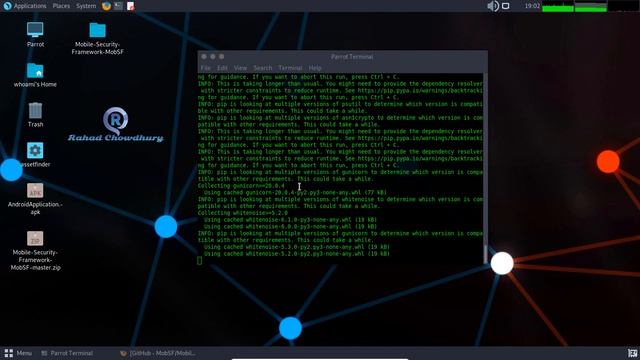Open the terminal File menu
The image size is (640, 360).
pyautogui.click(x=205, y=68)
